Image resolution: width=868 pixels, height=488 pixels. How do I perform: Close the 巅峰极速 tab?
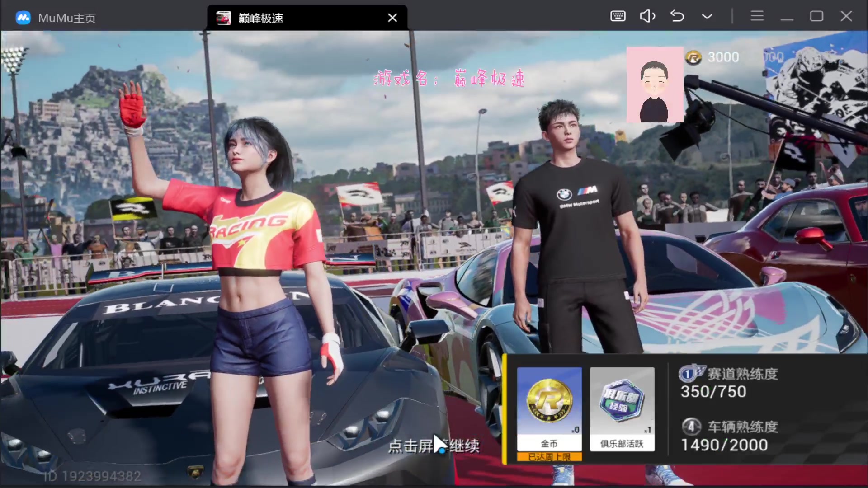coord(392,18)
